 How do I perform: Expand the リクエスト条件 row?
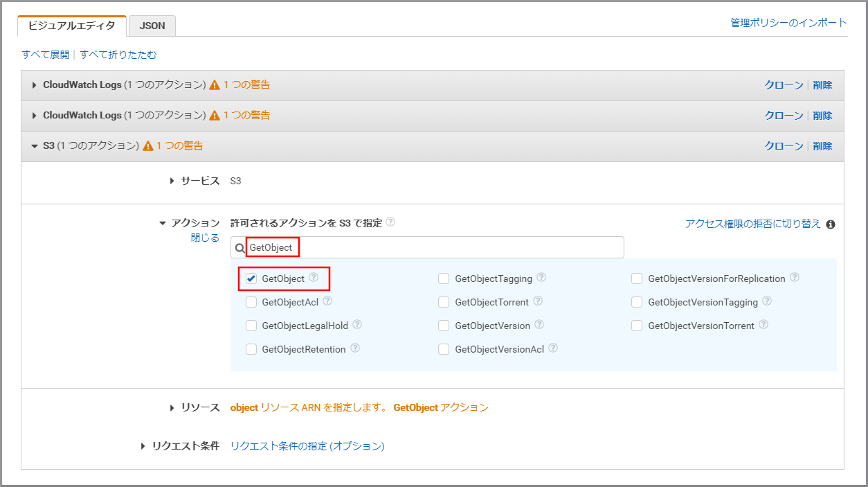pos(143,446)
